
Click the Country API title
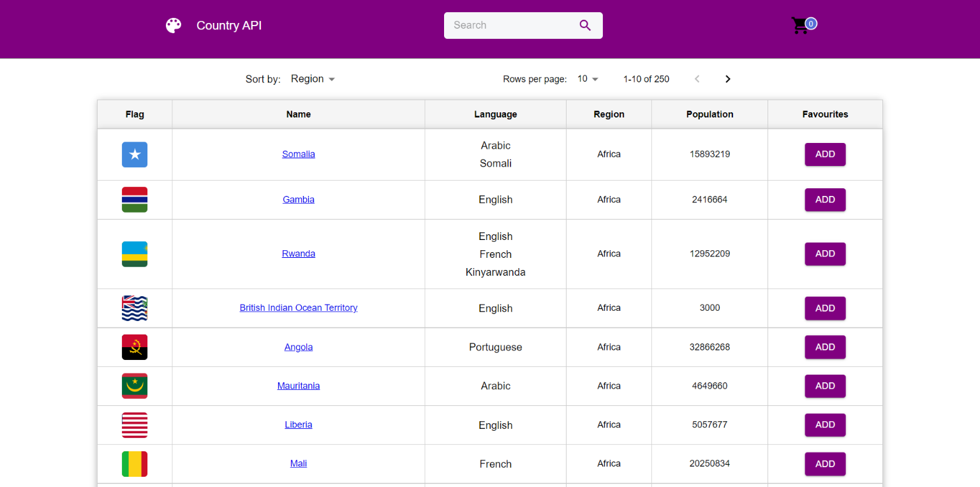tap(229, 26)
